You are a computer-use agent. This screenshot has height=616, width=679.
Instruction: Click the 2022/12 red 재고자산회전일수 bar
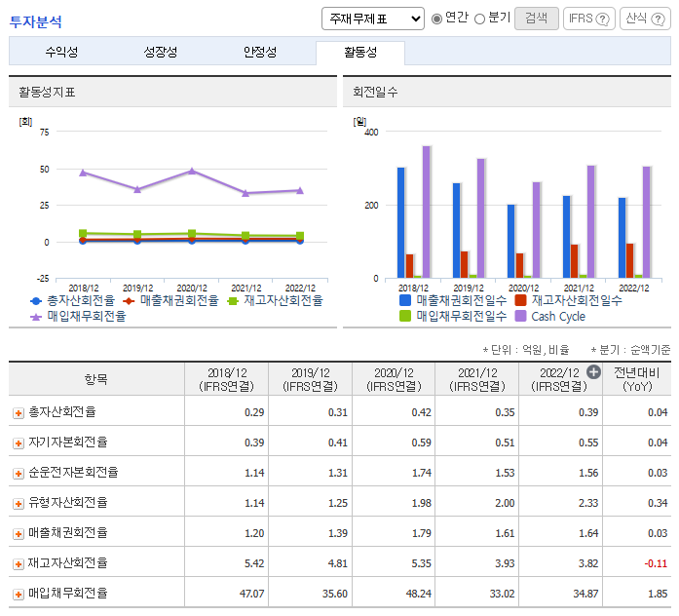(629, 261)
